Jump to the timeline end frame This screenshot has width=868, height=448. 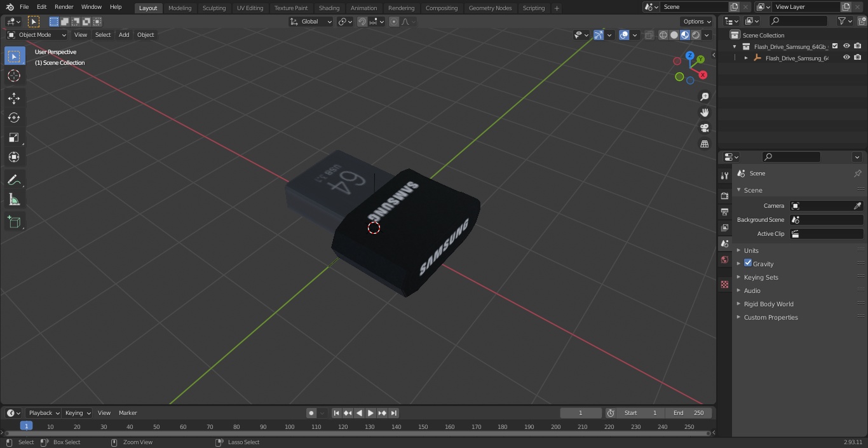394,413
